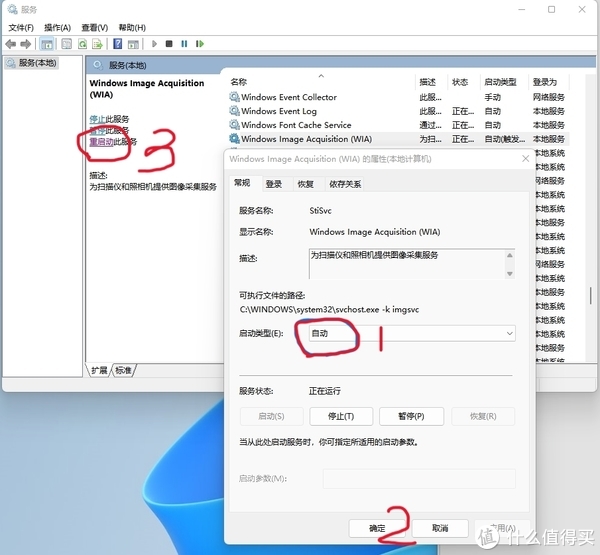Select Windows Event Log service row
Screen dimensions: 600x555
[398, 111]
